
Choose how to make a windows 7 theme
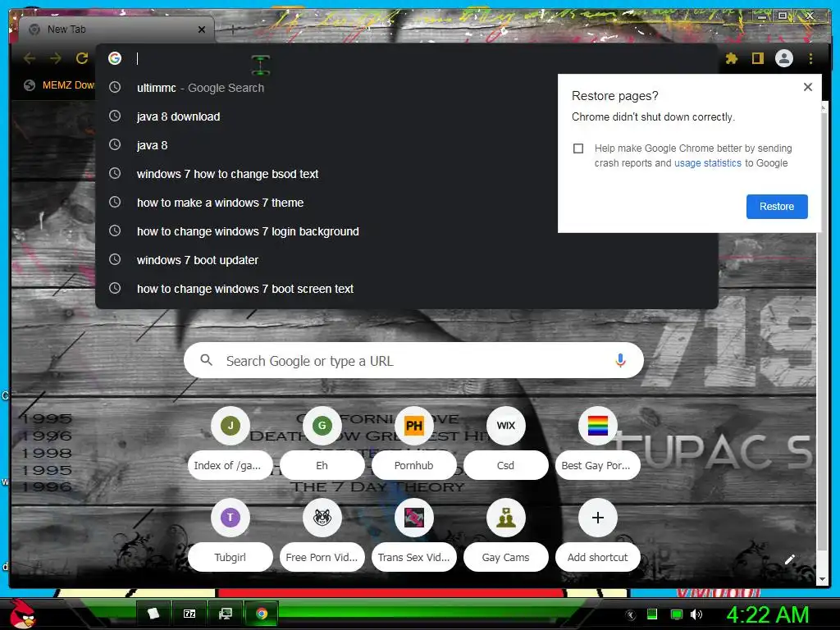click(406, 203)
